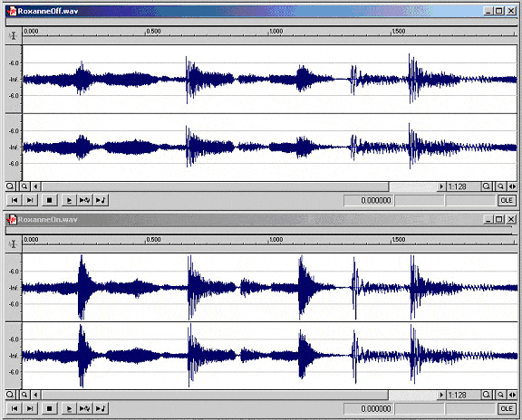Click Go to Start in RoxanneOn.wav window
The image size is (522, 420).
[x=14, y=408]
